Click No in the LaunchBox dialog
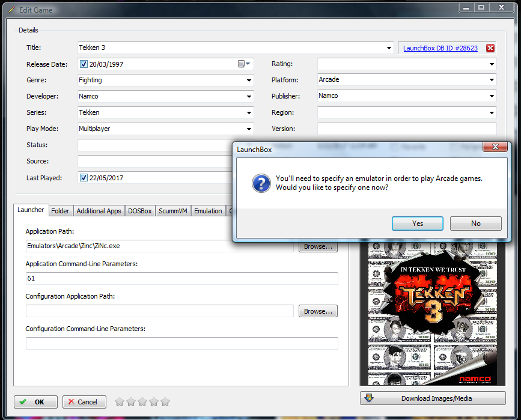 (x=475, y=224)
